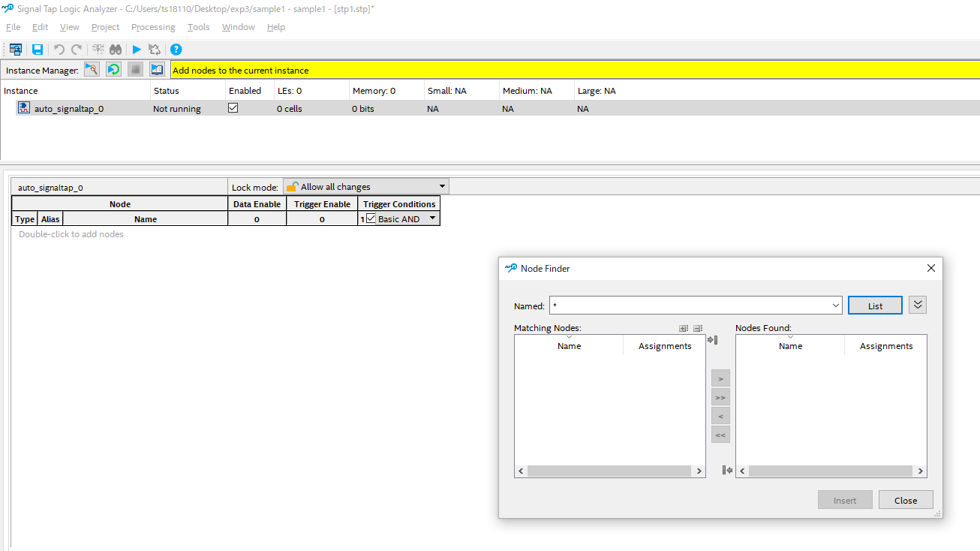Open help with the blue question icon
This screenshot has height=551, width=980.
pyautogui.click(x=176, y=50)
